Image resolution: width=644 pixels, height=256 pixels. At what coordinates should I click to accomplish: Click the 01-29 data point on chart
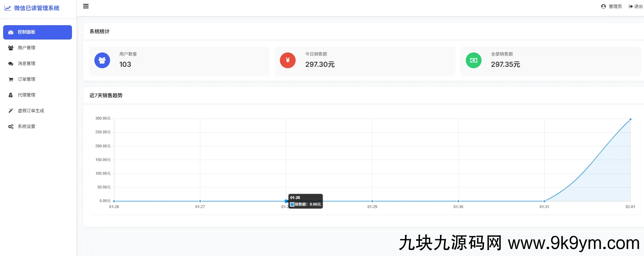point(372,201)
